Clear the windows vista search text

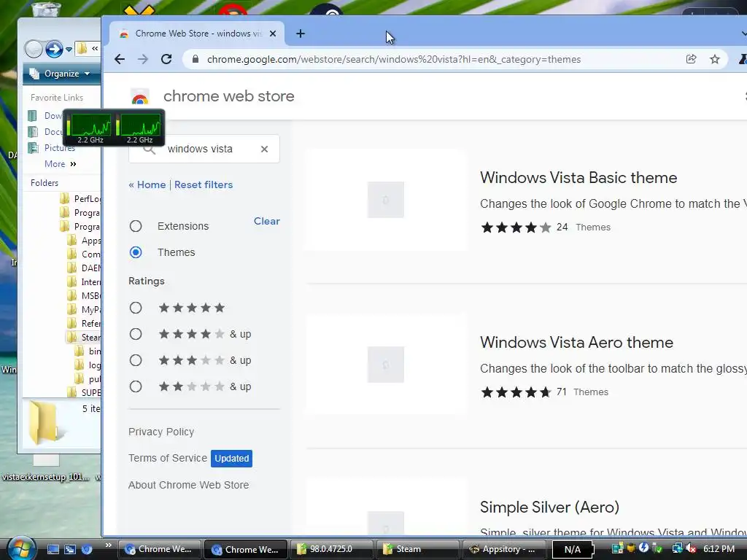(264, 149)
